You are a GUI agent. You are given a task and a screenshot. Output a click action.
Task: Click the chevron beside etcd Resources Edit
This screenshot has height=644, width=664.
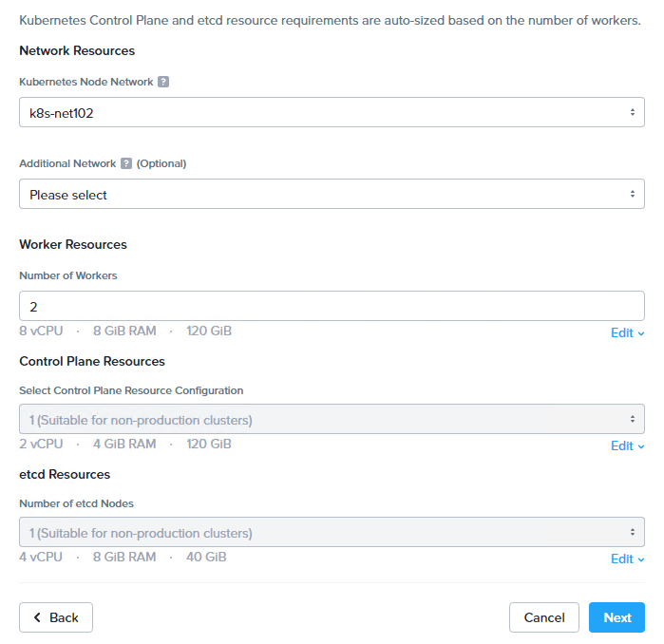coord(641,559)
